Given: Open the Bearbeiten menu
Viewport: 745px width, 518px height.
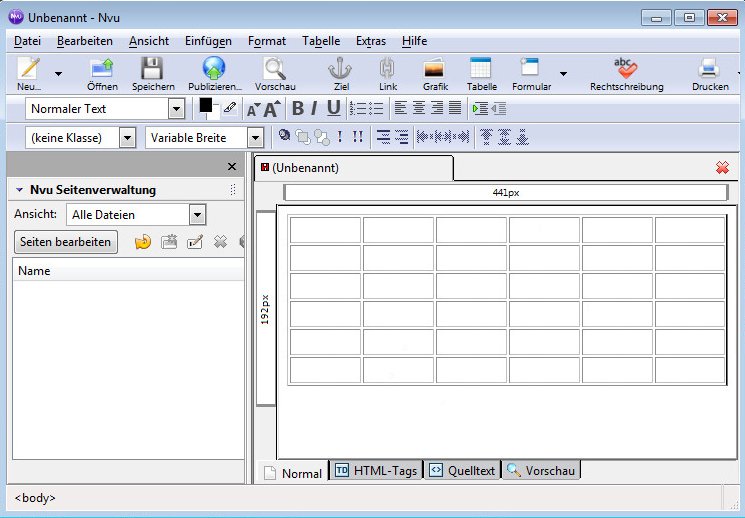Looking at the screenshot, I should 85,41.
